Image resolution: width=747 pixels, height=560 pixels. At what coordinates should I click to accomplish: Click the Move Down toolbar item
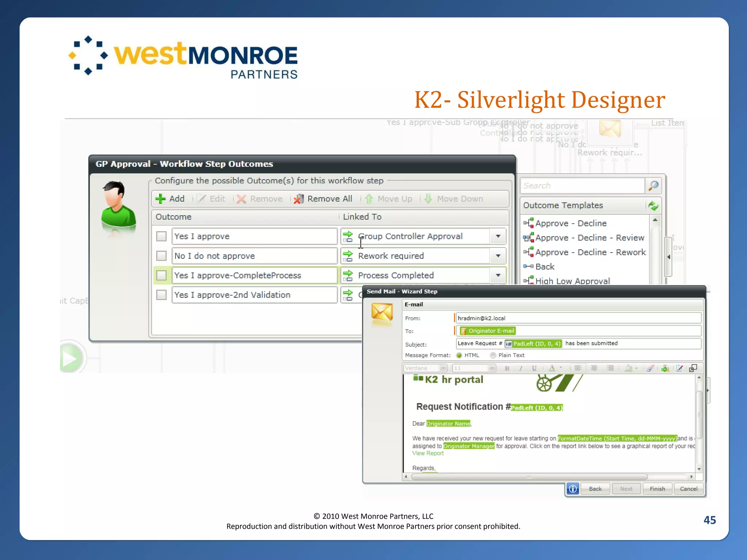click(x=454, y=199)
